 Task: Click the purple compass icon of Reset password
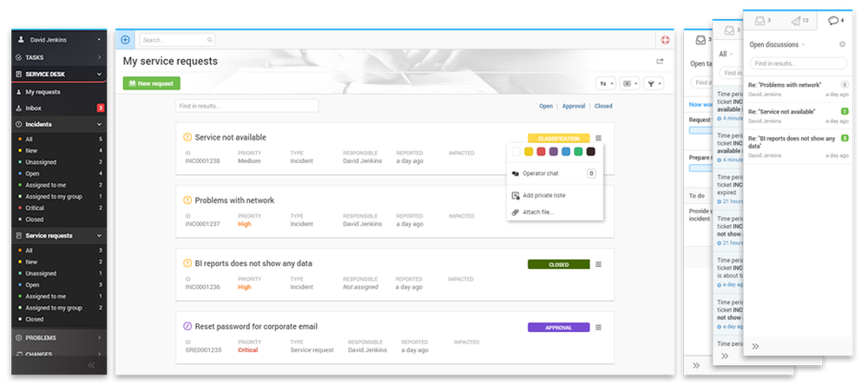pos(187,326)
